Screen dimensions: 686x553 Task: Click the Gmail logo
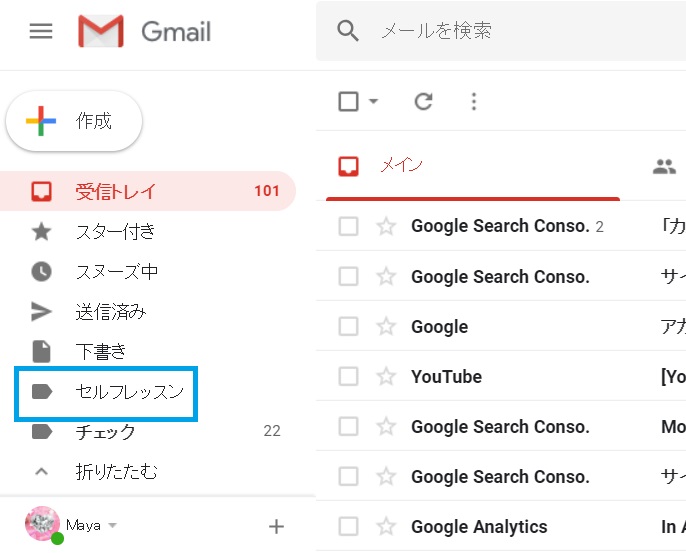click(145, 31)
